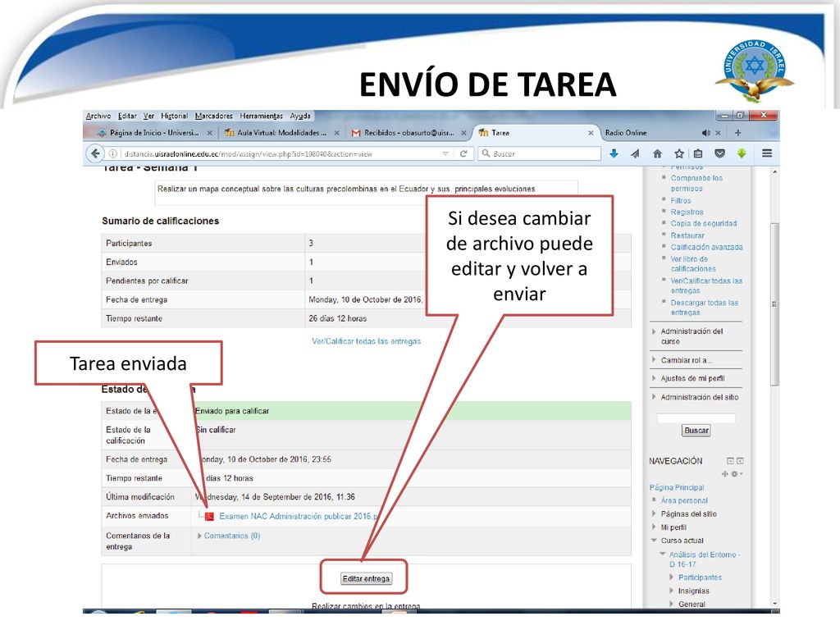Click the green download arrow extension icon

coord(742,153)
